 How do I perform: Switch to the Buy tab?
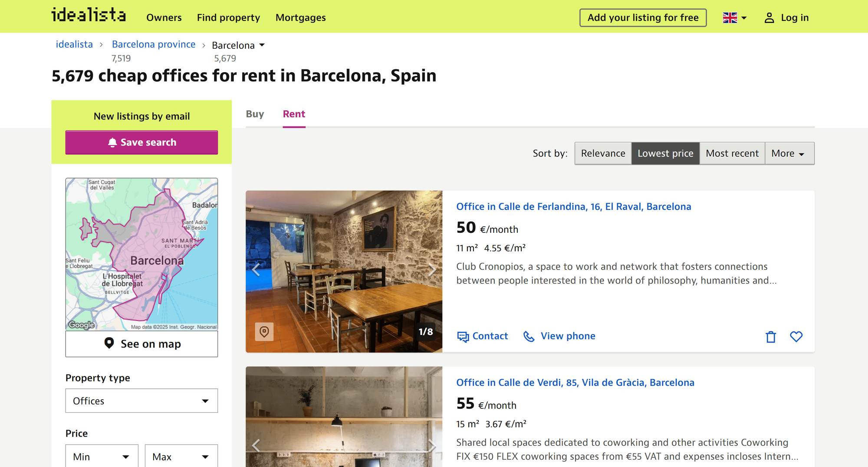255,114
